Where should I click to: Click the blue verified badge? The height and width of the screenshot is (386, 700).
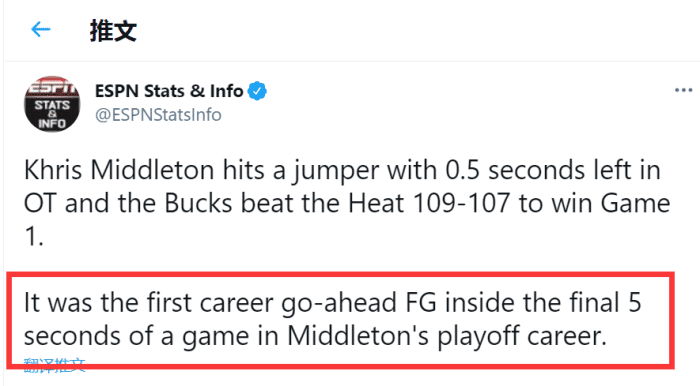[x=257, y=91]
